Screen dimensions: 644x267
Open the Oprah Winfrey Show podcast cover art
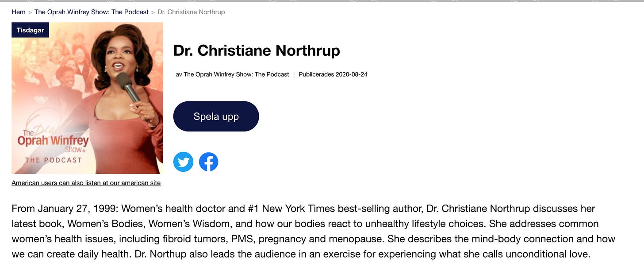[x=87, y=98]
